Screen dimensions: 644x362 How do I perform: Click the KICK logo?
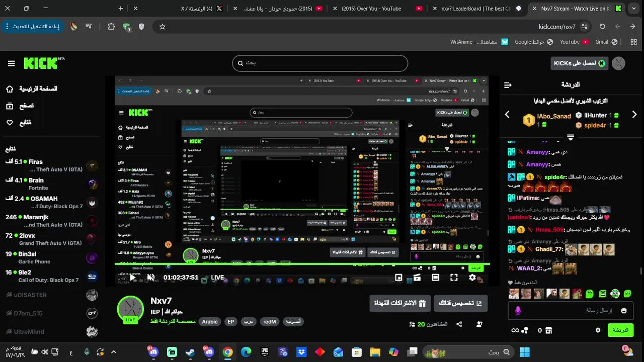tap(44, 63)
